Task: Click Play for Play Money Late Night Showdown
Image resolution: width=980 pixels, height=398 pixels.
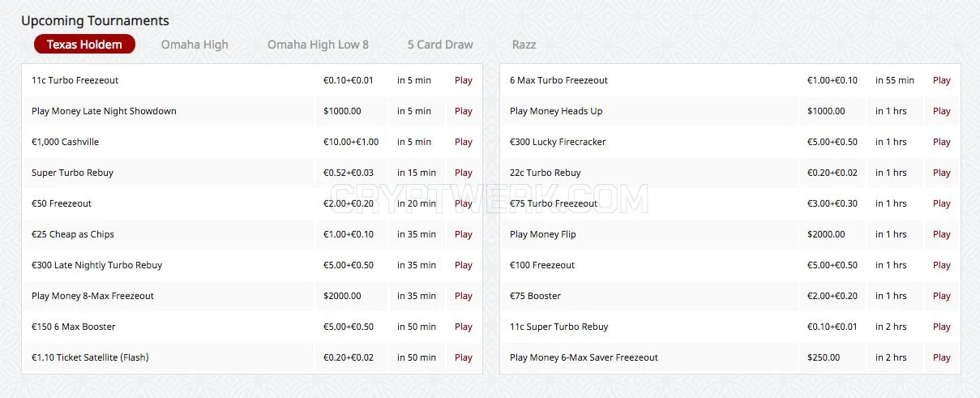Action: [464, 111]
